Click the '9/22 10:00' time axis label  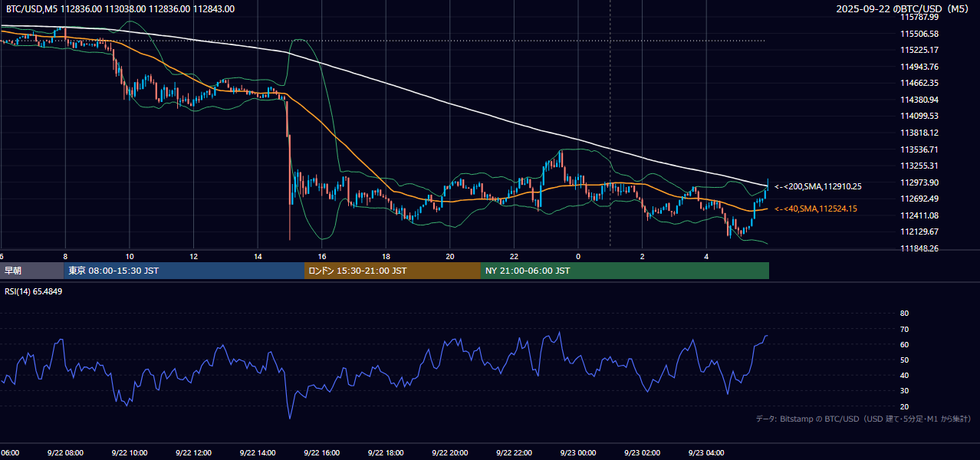[x=128, y=453]
